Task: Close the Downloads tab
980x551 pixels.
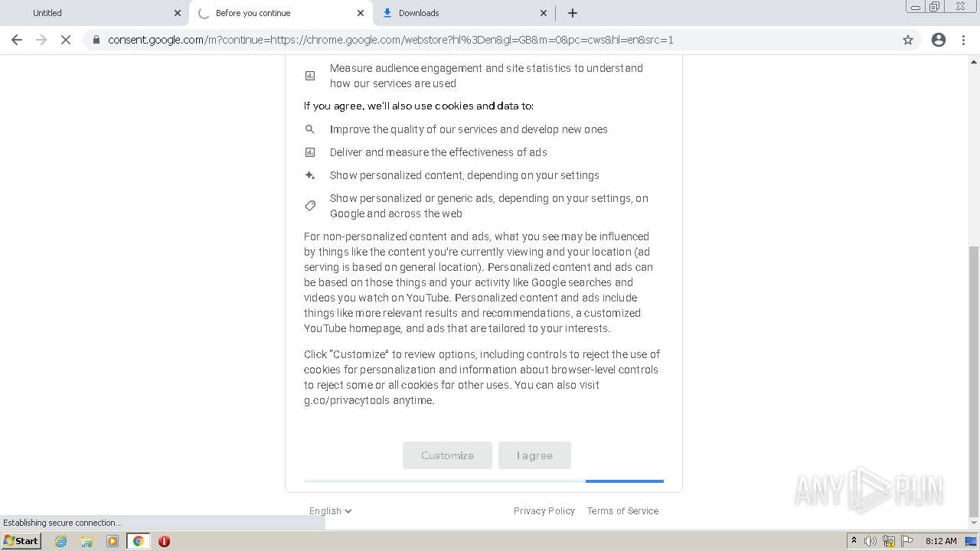Action: pyautogui.click(x=544, y=13)
